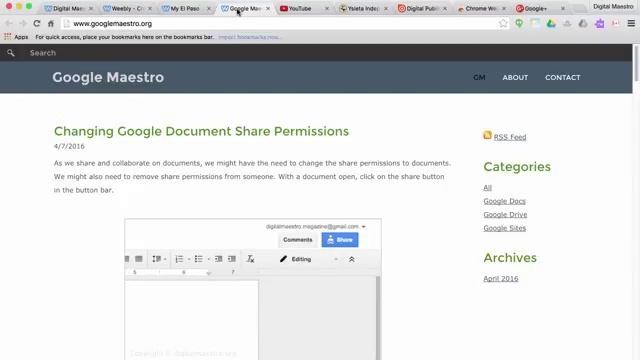Click the back navigation arrow
The height and width of the screenshot is (360, 640).
[9, 23]
